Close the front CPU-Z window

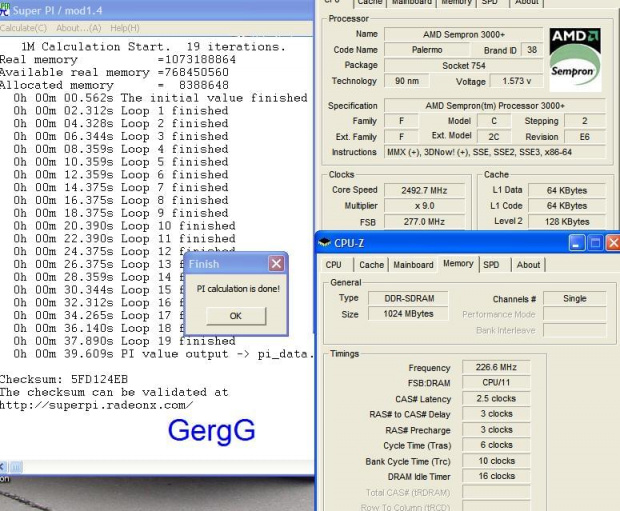[x=613, y=243]
